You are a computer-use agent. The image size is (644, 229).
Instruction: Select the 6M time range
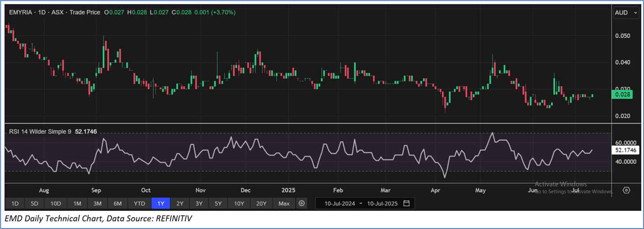coord(117,203)
